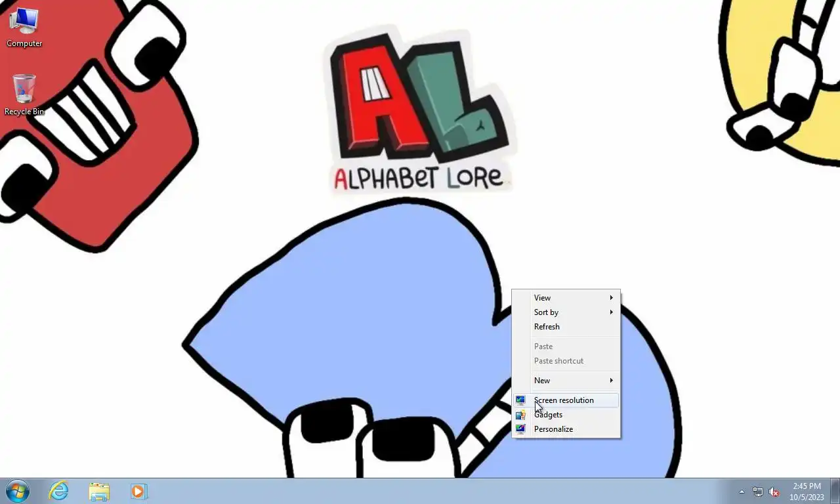Launch Internet Explorer from the taskbar

59,491
